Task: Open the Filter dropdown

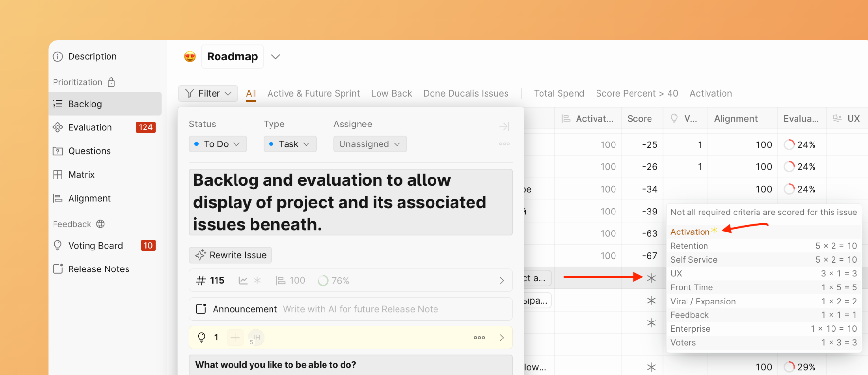Action: [208, 93]
